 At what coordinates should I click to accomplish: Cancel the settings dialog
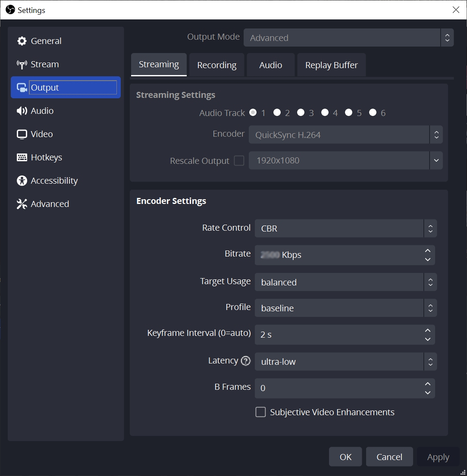(389, 457)
